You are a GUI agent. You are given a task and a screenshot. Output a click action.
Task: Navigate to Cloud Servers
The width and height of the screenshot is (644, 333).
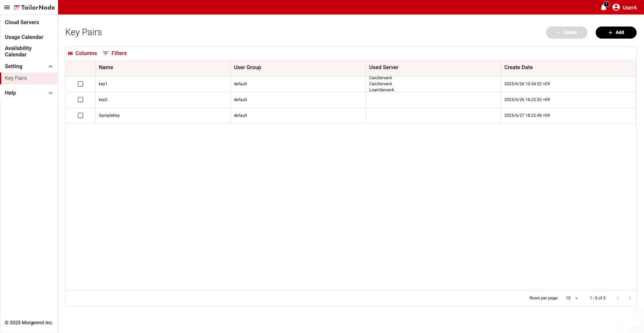[22, 22]
